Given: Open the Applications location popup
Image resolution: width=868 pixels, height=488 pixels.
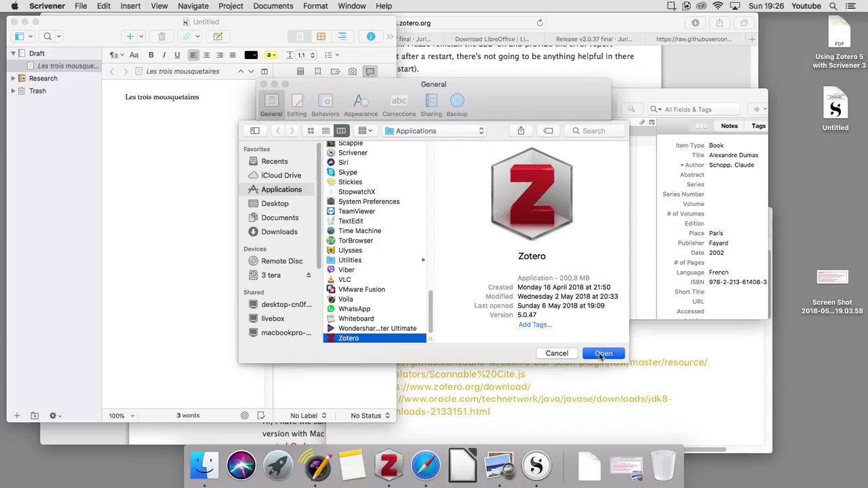Looking at the screenshot, I should tap(435, 131).
